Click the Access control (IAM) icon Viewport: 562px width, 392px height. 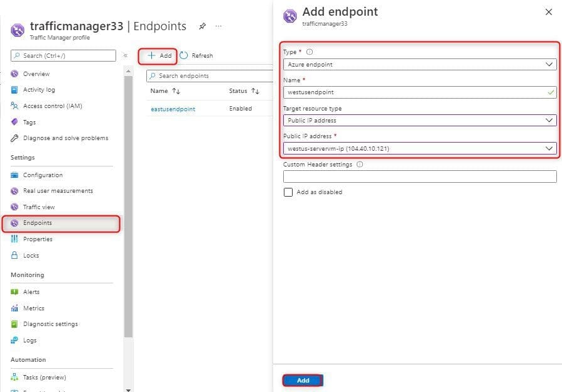[14, 106]
